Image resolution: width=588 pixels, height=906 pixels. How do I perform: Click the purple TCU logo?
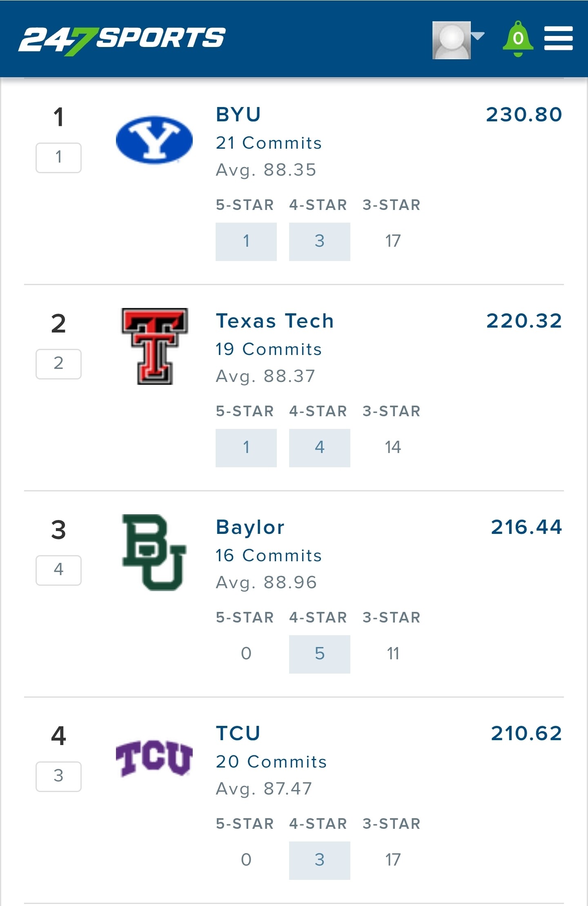pyautogui.click(x=154, y=758)
